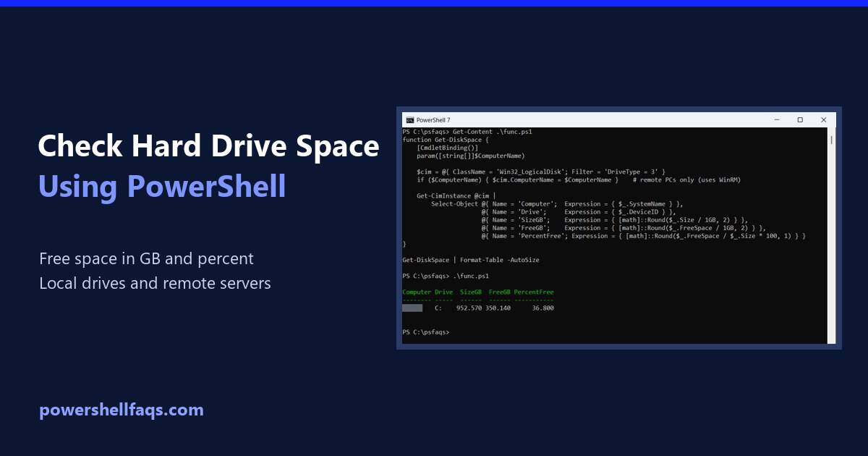Viewport: 868px width, 456px height.
Task: Click the 'PS C:\psfaqs> .\func.ps1' prompt line
Action: click(446, 276)
